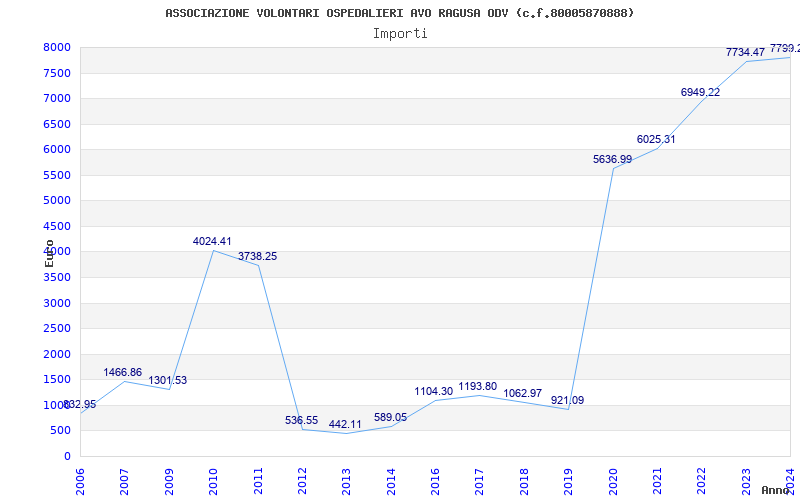Click the 2009 year label on x-axis

(x=169, y=482)
